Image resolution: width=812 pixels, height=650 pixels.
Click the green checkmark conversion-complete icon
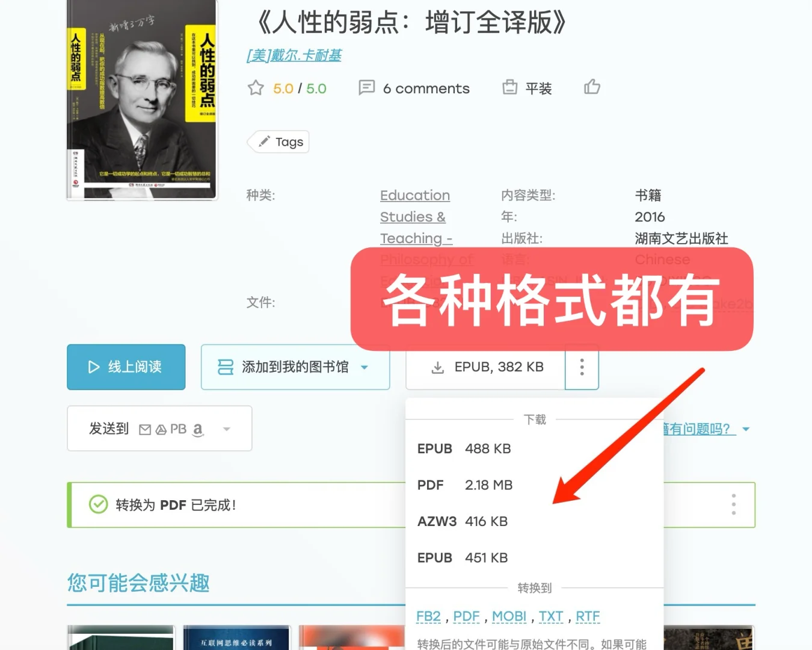pos(98,504)
